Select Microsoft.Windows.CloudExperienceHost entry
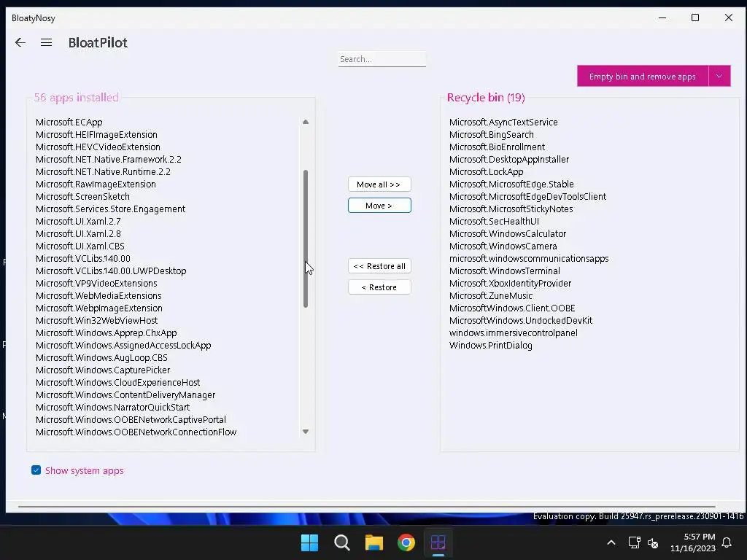 tap(117, 382)
